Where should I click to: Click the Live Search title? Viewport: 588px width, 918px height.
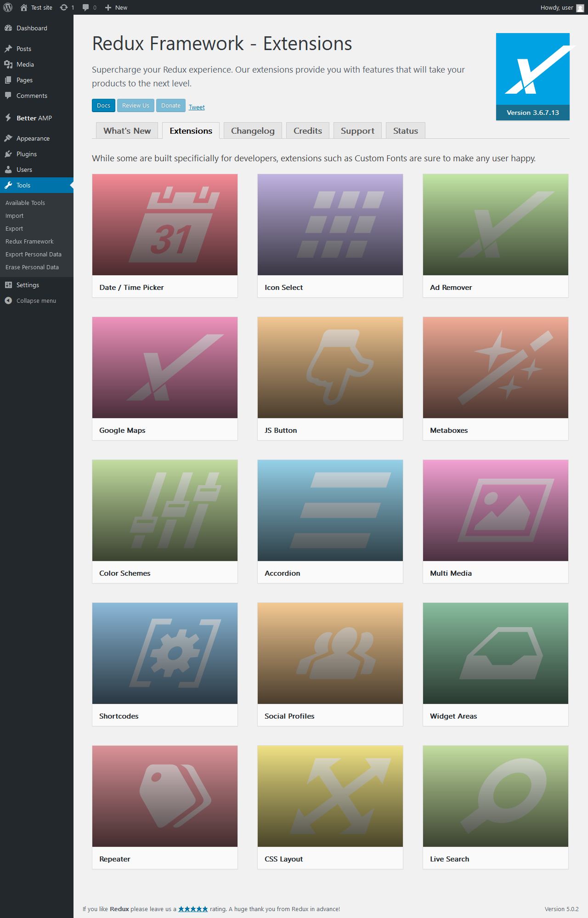click(x=449, y=859)
